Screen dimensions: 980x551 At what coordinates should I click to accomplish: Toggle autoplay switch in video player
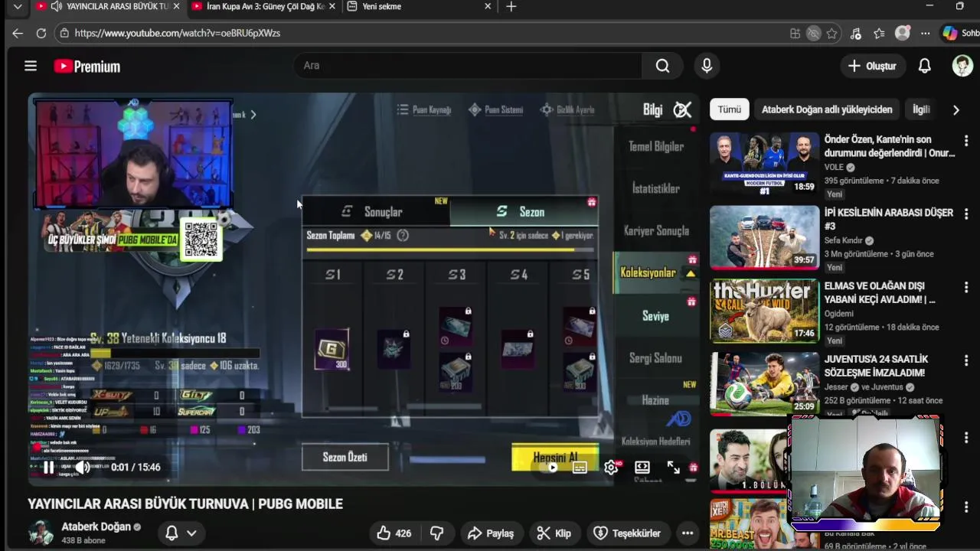pos(550,467)
